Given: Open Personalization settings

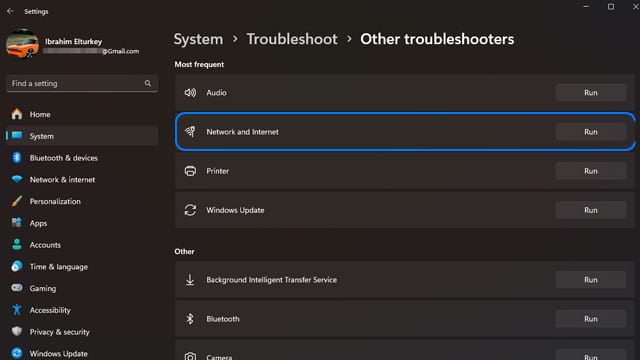Looking at the screenshot, I should tap(82, 201).
